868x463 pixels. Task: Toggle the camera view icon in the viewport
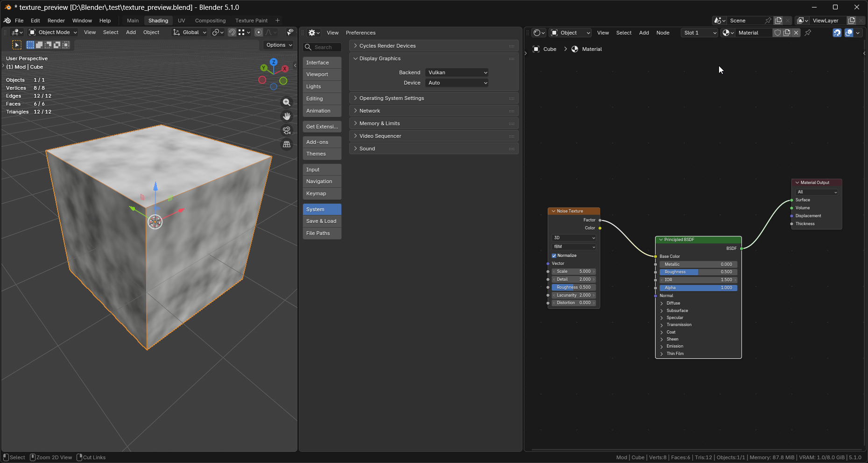[287, 130]
